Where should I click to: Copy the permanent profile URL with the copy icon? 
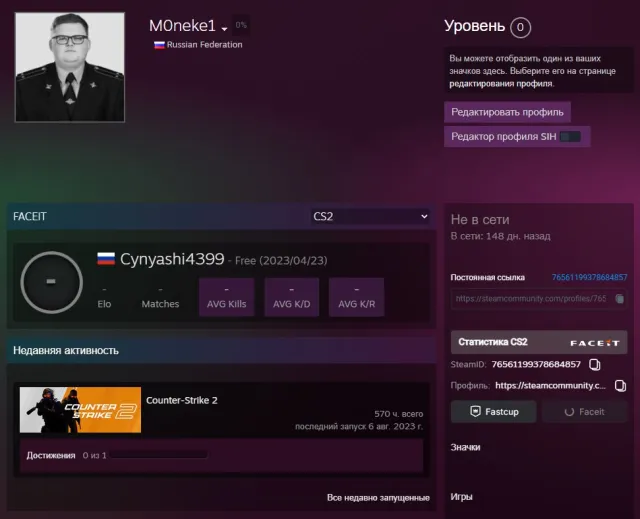tap(620, 299)
